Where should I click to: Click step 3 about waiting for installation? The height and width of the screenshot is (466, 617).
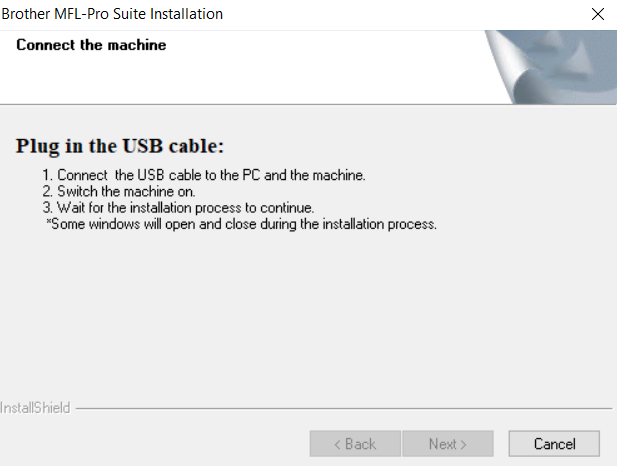tap(185, 208)
